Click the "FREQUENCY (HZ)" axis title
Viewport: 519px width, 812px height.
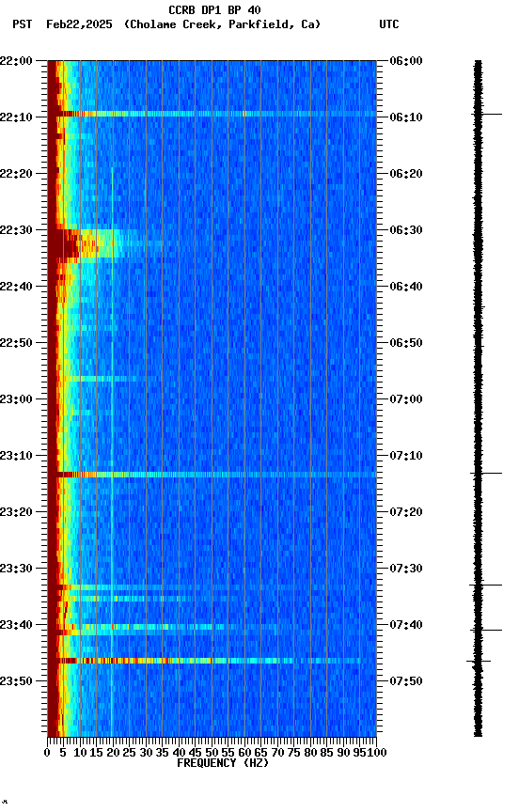point(223,764)
